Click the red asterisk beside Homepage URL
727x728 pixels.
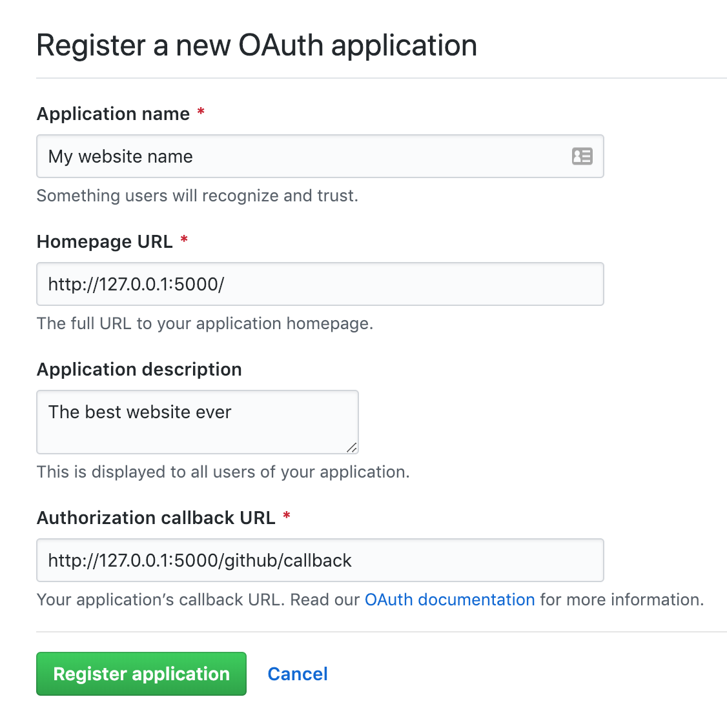[x=184, y=241]
